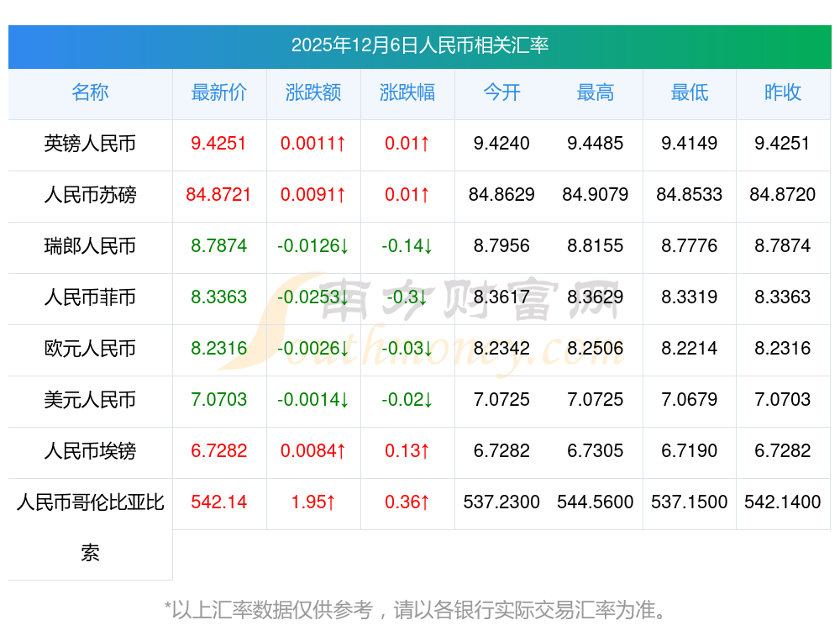Click the change amount -0.0026↓
840x636 pixels.
pyautogui.click(x=312, y=349)
